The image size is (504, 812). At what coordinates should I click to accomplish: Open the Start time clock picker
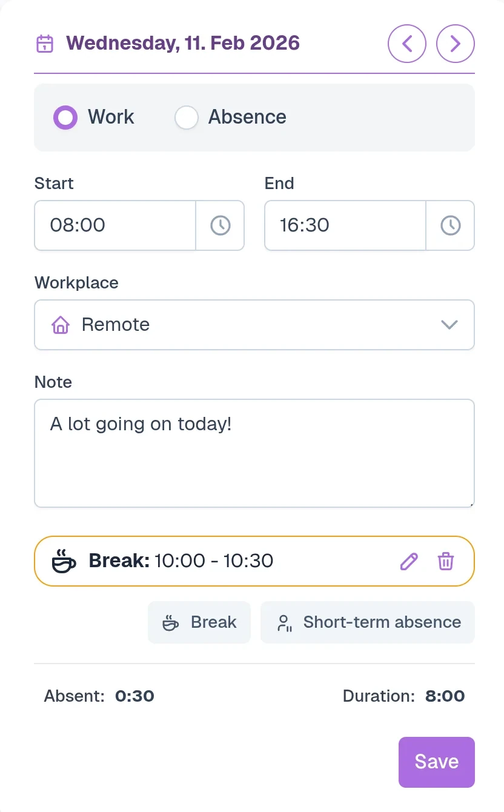coord(220,225)
